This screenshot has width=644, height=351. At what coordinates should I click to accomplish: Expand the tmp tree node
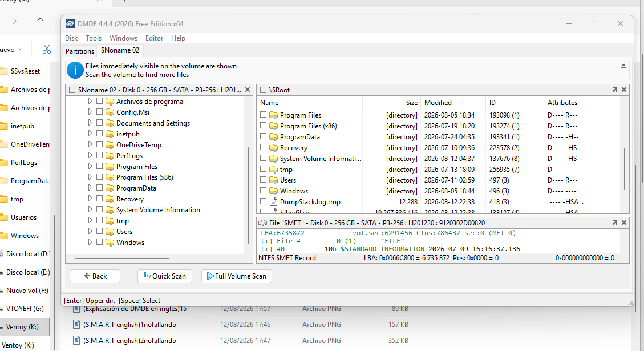[90, 221]
